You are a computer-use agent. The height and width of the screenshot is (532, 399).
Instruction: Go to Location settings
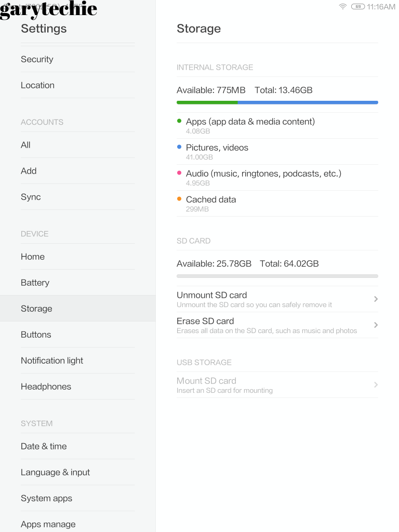[37, 85]
